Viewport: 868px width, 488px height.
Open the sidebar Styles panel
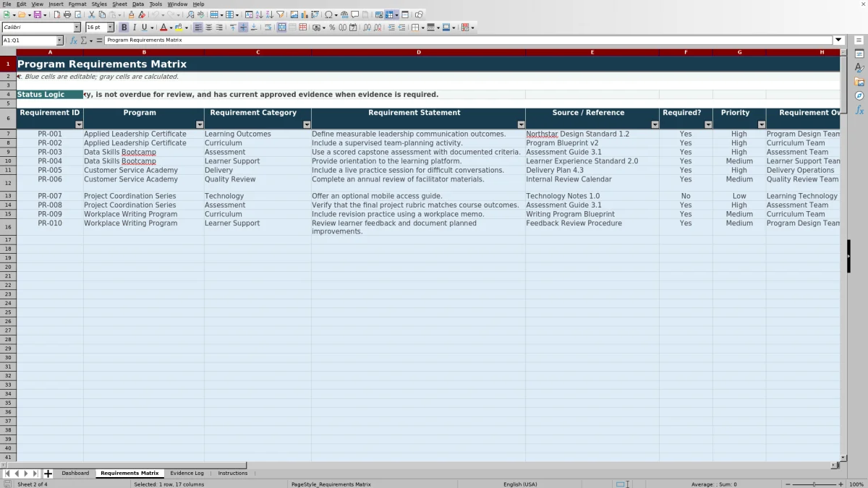[x=859, y=68]
